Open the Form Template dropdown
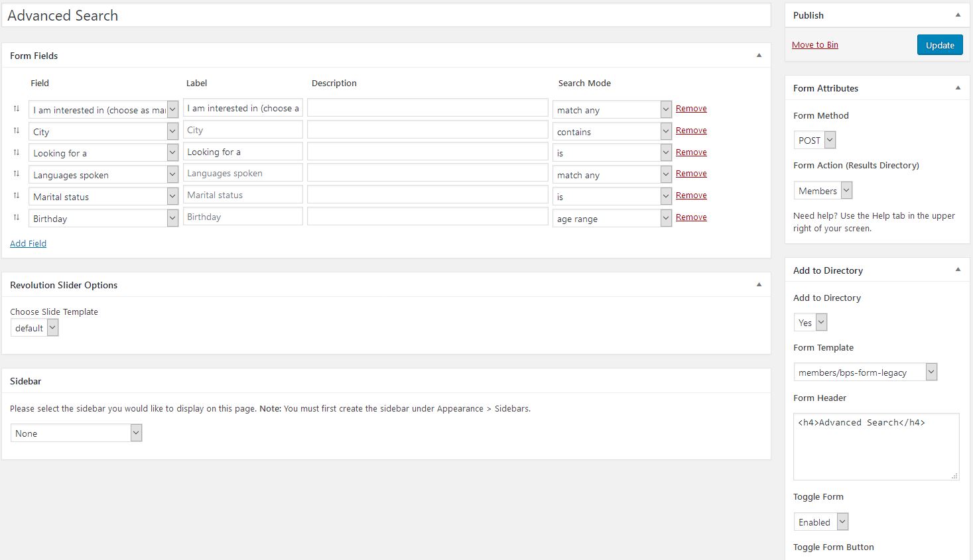Screen dimensions: 973x560 point(866,372)
